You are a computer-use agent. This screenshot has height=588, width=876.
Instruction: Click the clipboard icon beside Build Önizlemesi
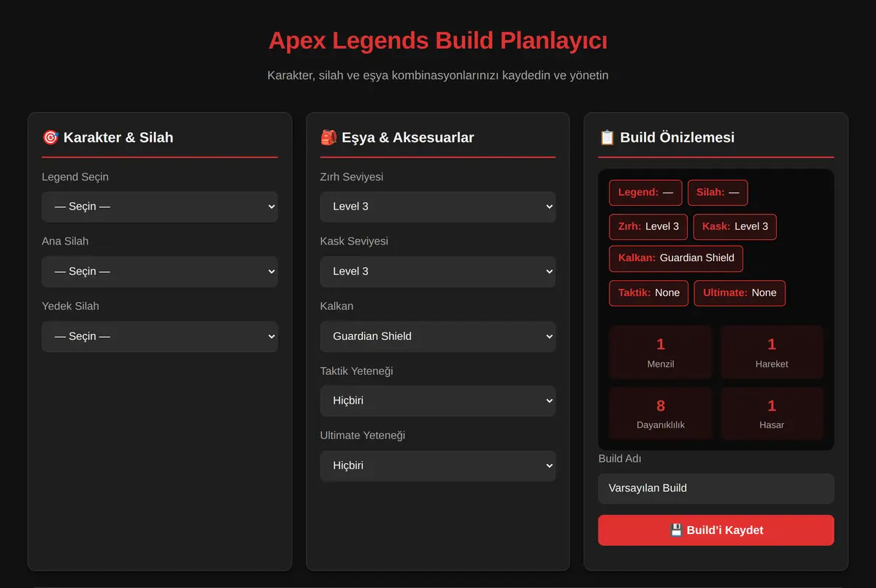[x=607, y=137]
